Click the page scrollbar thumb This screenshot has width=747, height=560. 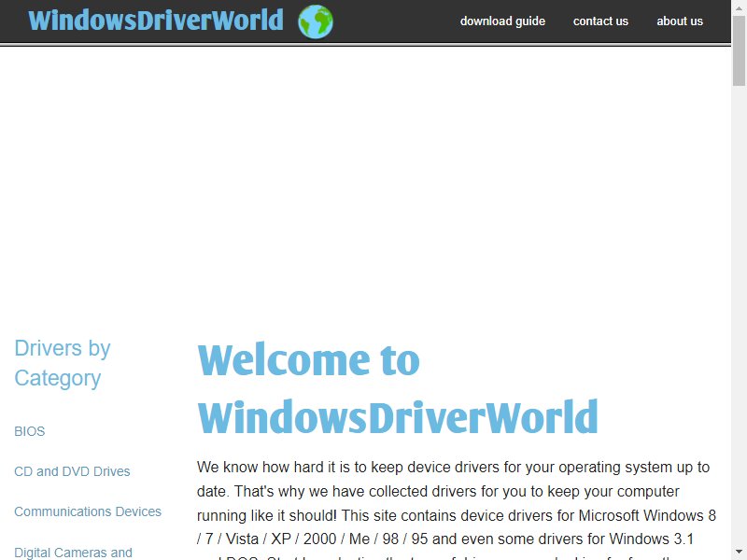[x=739, y=50]
